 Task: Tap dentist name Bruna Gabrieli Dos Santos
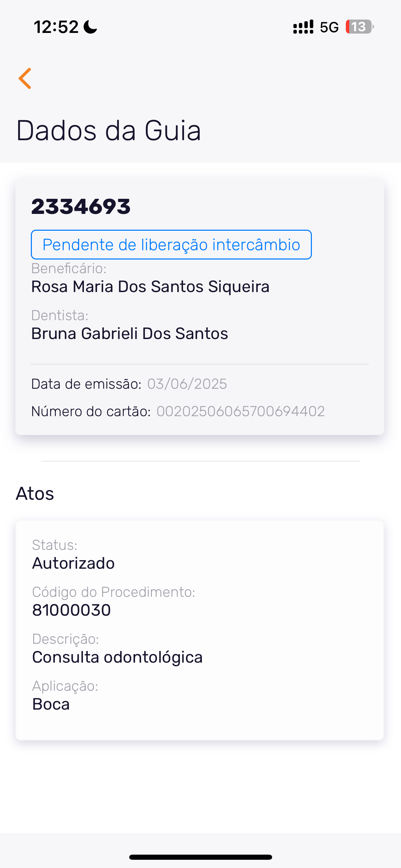tap(130, 334)
